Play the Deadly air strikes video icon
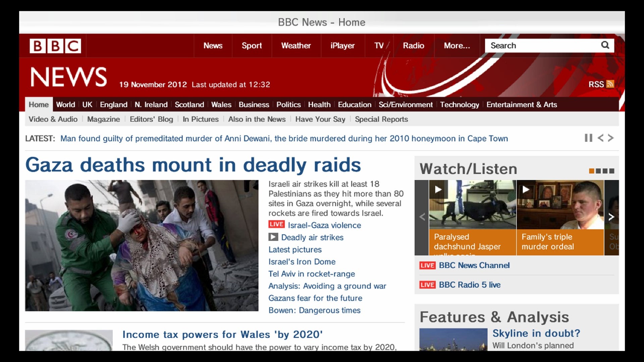Viewport: 644px width, 362px height. click(273, 237)
